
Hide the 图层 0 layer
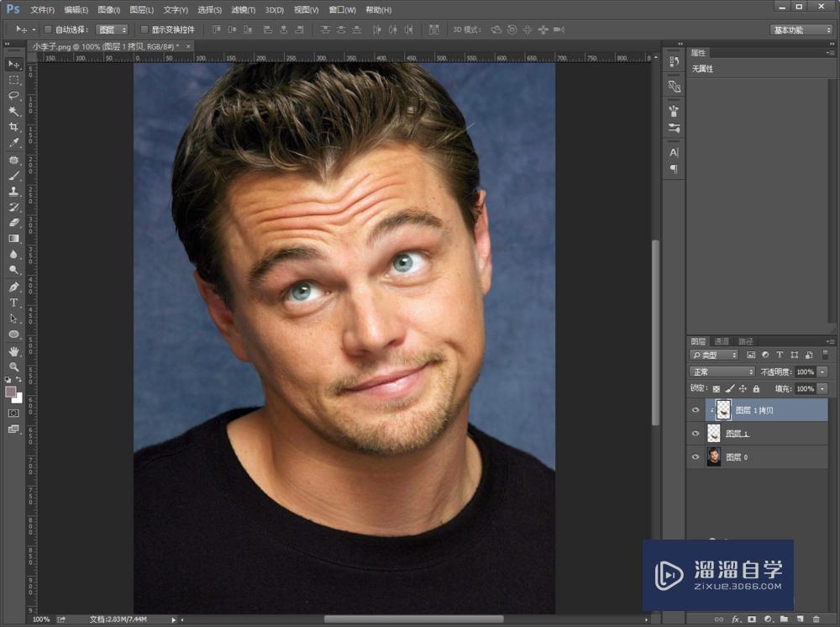pyautogui.click(x=695, y=457)
